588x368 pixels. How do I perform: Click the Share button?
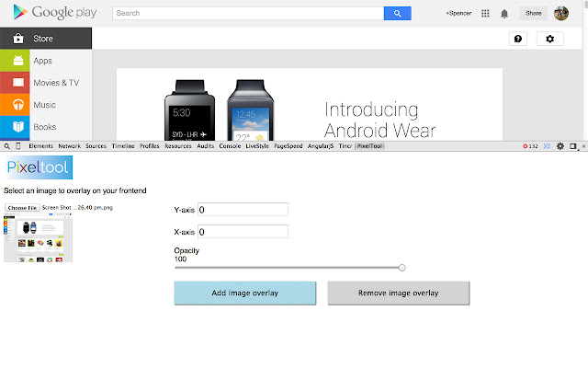click(x=533, y=13)
